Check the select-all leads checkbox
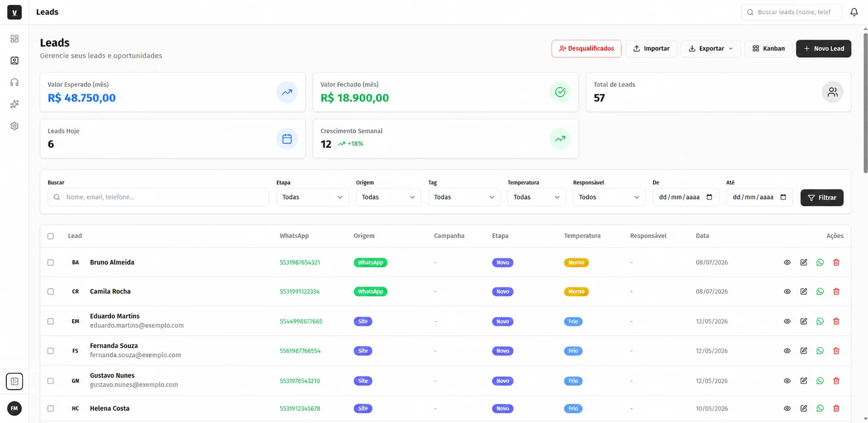The width and height of the screenshot is (868, 423). point(51,236)
